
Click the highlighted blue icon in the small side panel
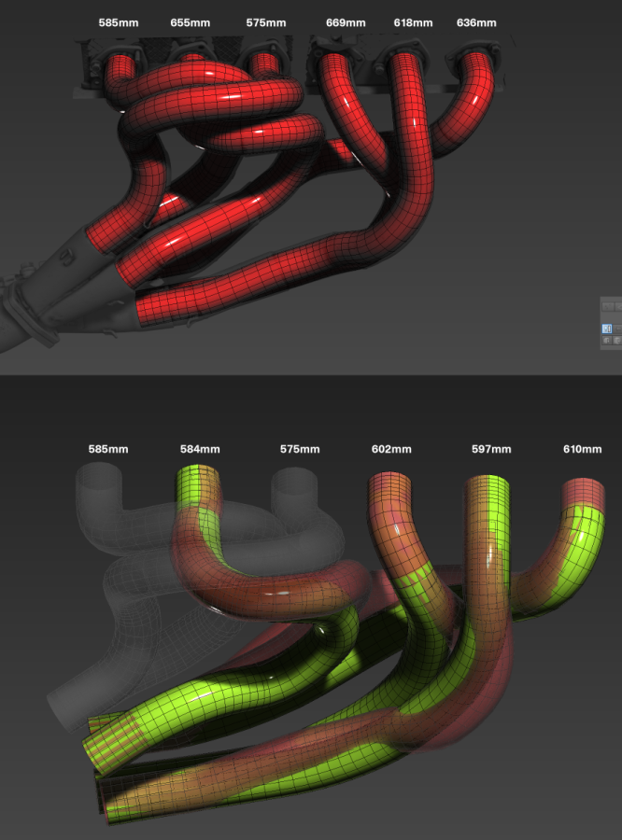[607, 329]
